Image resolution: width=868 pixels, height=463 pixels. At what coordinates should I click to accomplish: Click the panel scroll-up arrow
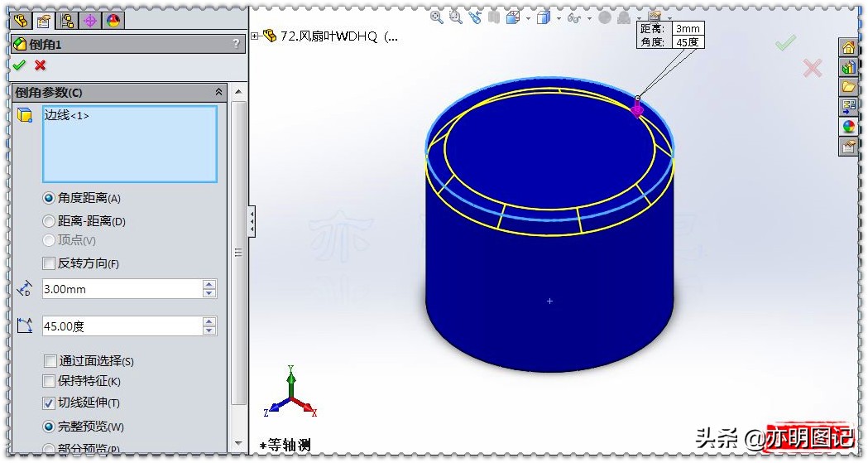(238, 91)
